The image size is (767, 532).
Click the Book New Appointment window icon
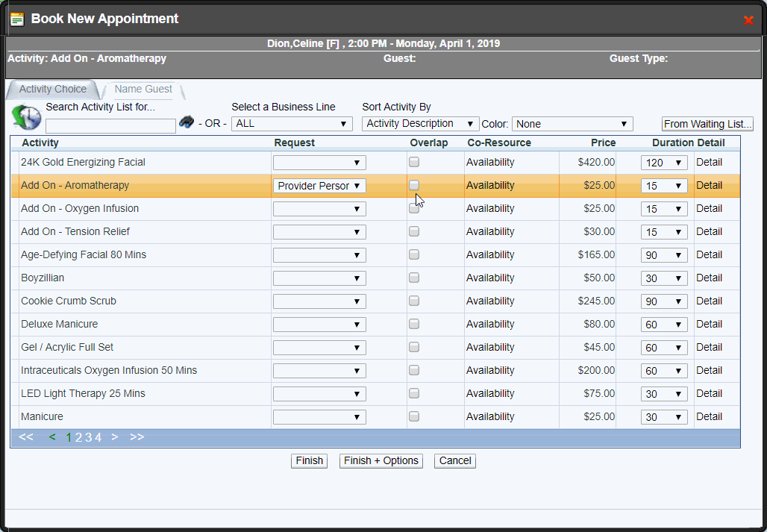[x=17, y=19]
